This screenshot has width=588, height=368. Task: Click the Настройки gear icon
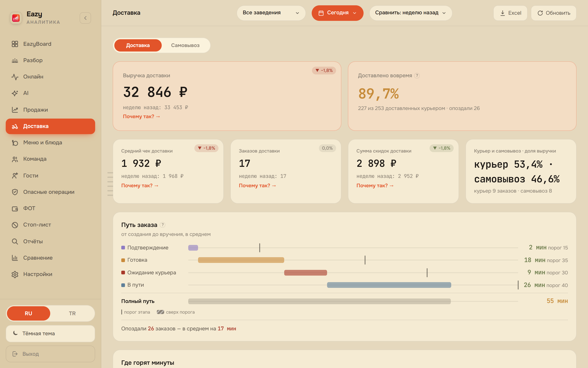(15, 274)
